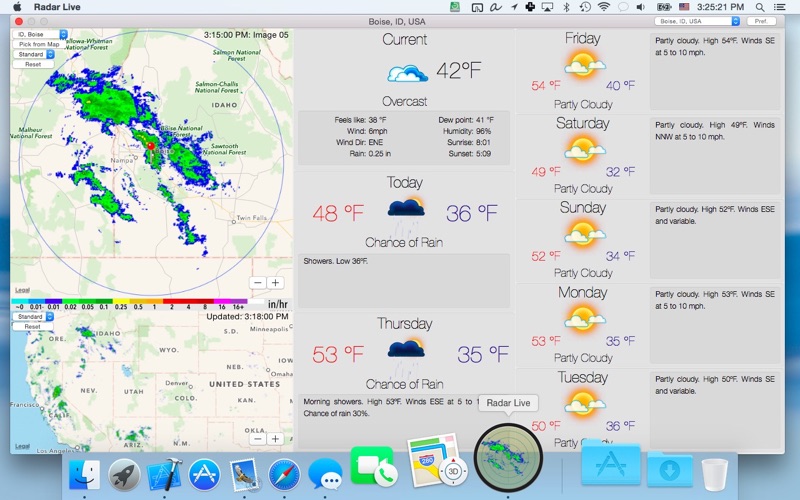Open the Bluetooth menu bar icon
Viewport: 800px width, 500px height.
coord(566,7)
